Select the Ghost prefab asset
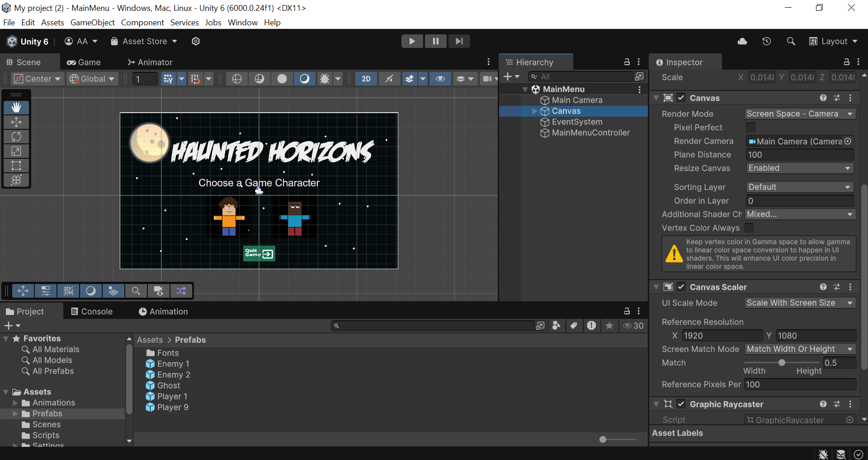868x460 pixels. click(x=168, y=385)
